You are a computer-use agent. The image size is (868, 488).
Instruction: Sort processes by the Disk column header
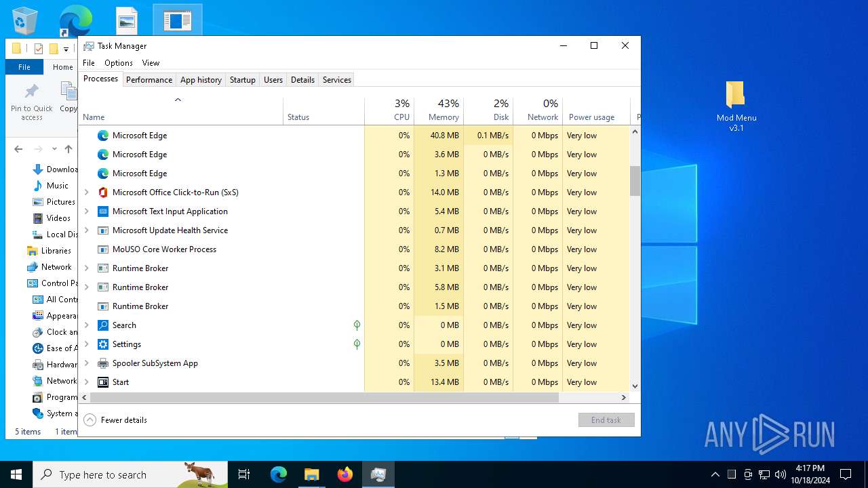pos(488,111)
